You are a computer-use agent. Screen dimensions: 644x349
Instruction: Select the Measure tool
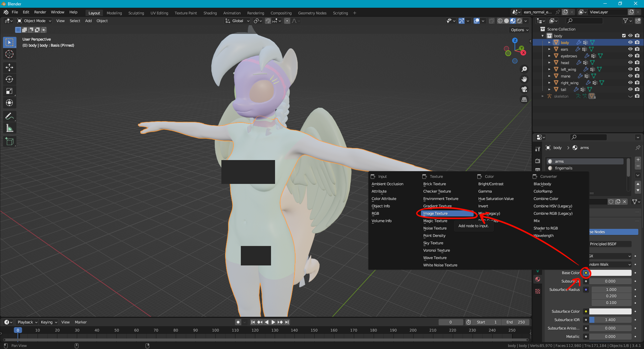point(9,128)
